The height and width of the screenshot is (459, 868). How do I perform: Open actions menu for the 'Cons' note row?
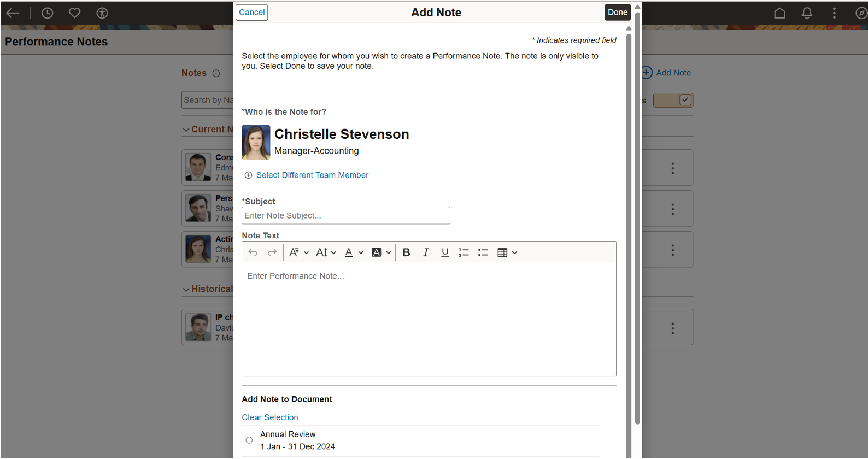pyautogui.click(x=673, y=168)
